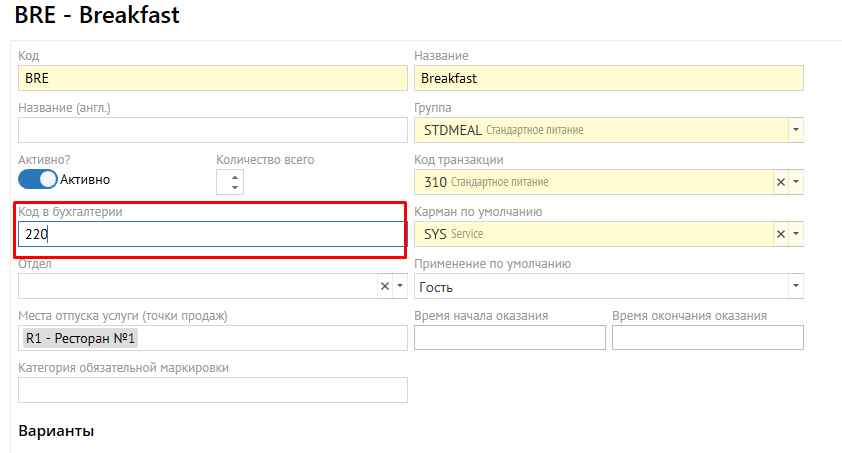842x453 pixels.
Task: Decrease Количество всего with down arrow
Action: pos(235,188)
